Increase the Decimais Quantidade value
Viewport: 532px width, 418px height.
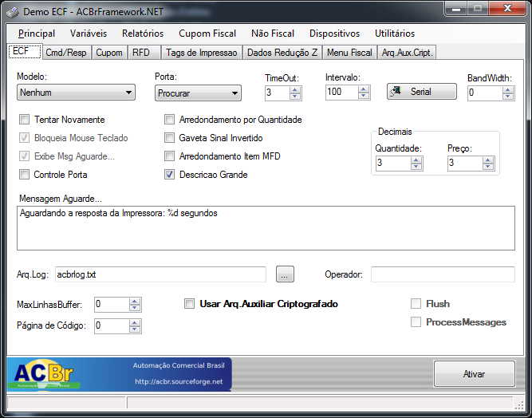pos(416,160)
